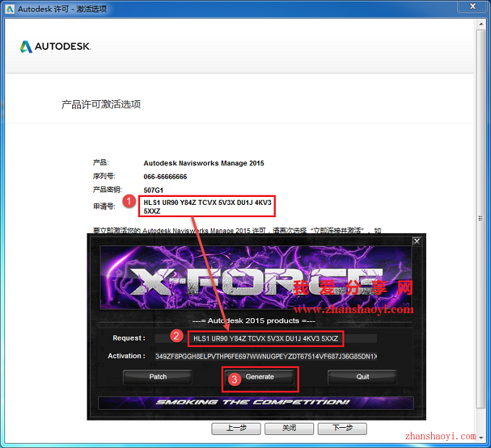Click the 下一步 (Next) button
The image size is (491, 448).
click(342, 429)
